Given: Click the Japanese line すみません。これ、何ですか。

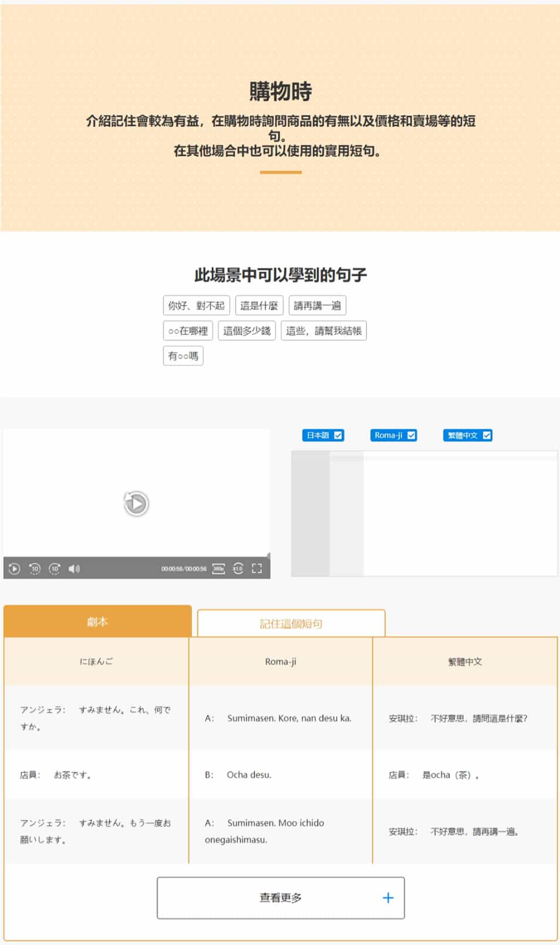Looking at the screenshot, I should coord(96,718).
